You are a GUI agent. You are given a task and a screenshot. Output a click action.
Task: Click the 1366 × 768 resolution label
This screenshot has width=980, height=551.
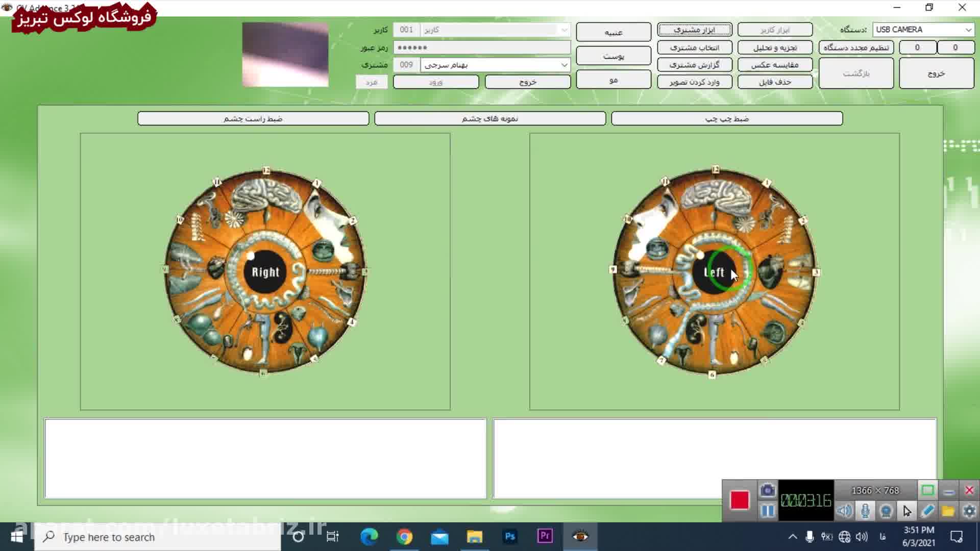click(875, 490)
